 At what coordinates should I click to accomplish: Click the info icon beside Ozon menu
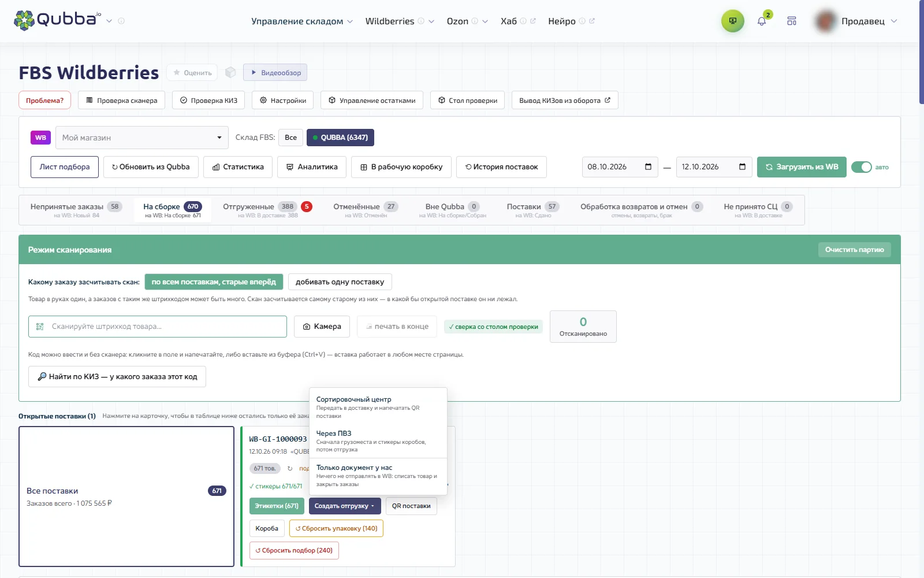(475, 21)
